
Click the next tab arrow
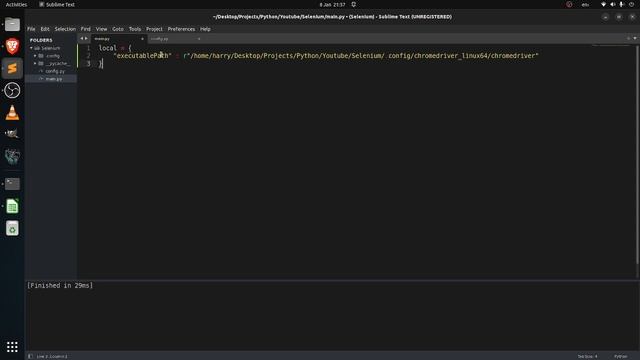(86, 38)
